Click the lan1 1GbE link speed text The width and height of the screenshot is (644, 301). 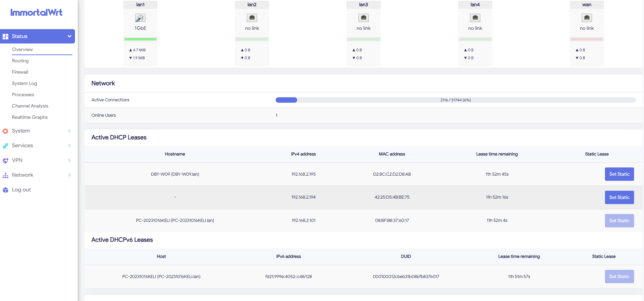pos(140,28)
